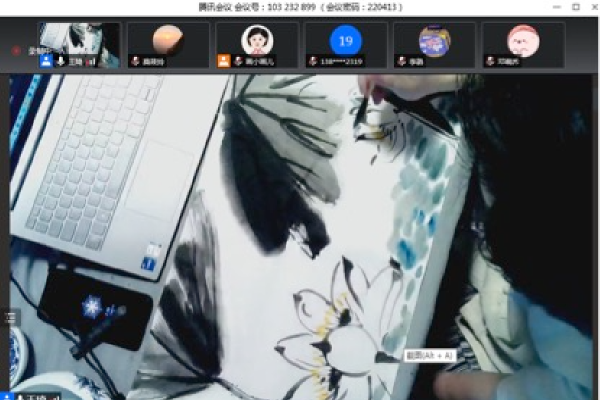The image size is (600, 400).
Task: Click the Tencent Meeting title showing 103 232 899
Action: (300, 7)
